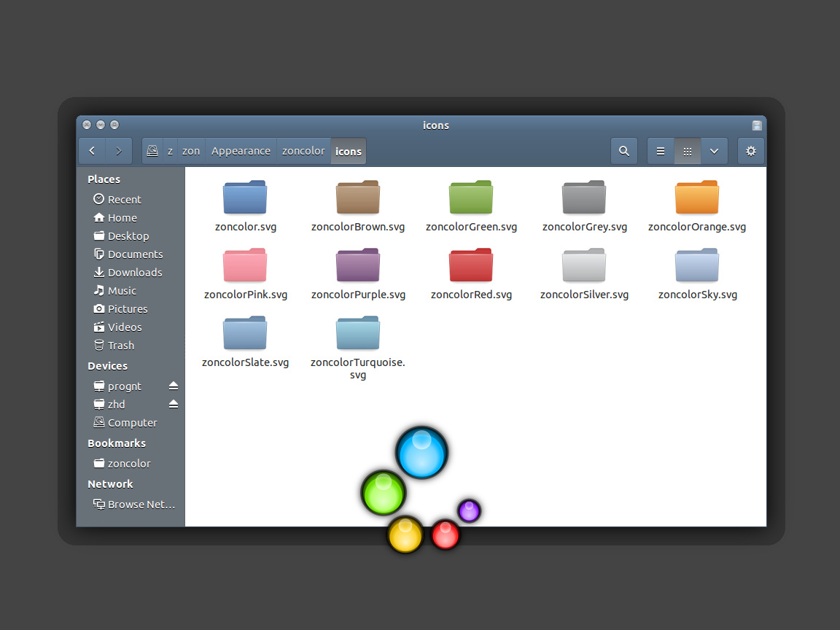Viewport: 840px width, 630px height.
Task: Select the zoncolorBrown.svg file icon
Action: coord(358,197)
